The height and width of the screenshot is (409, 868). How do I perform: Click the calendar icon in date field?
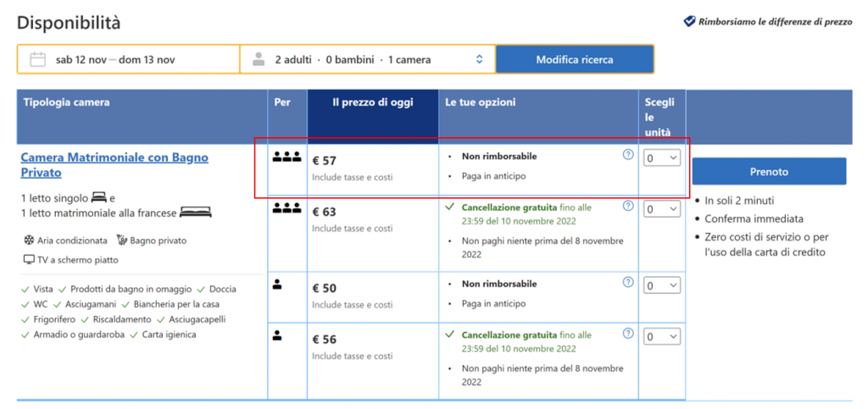37,59
